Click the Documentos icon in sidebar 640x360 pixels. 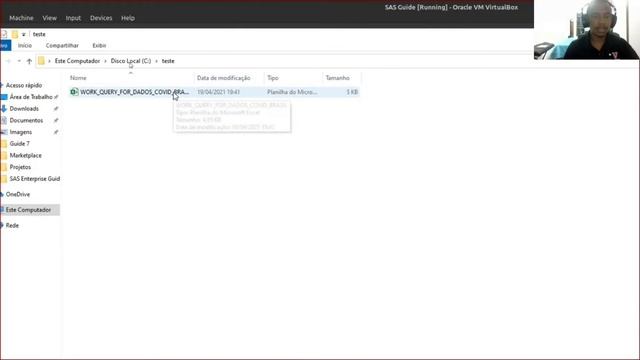click(x=4, y=120)
